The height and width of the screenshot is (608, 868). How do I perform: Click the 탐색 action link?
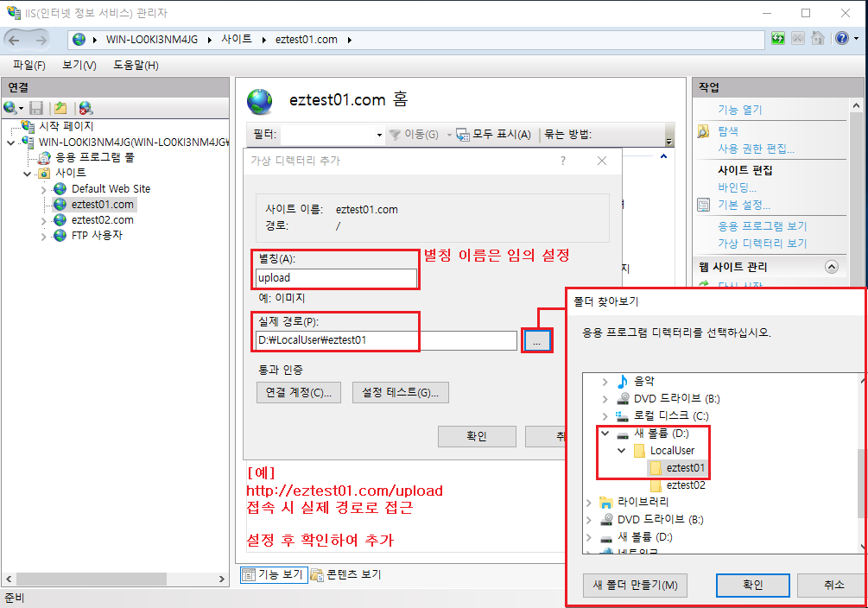pyautogui.click(x=728, y=131)
